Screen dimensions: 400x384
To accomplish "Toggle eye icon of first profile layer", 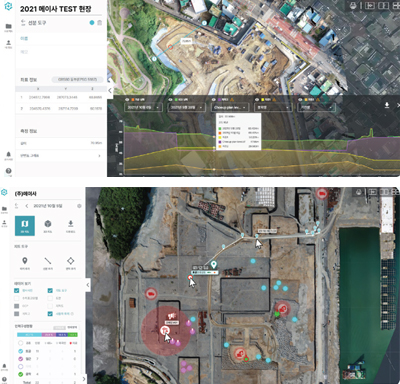I will (127, 99).
